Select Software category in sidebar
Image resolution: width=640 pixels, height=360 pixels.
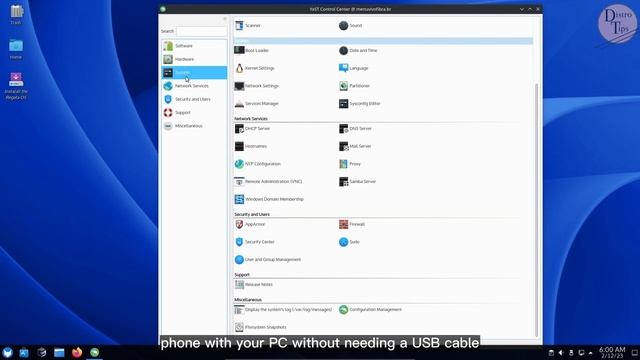point(194,46)
